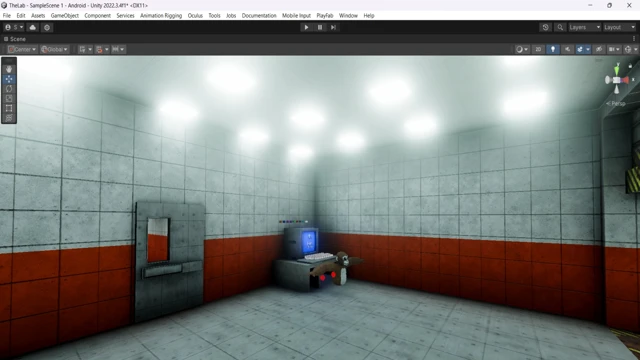Select the Scale tool
Screen dimensions: 640x360
click(9, 98)
